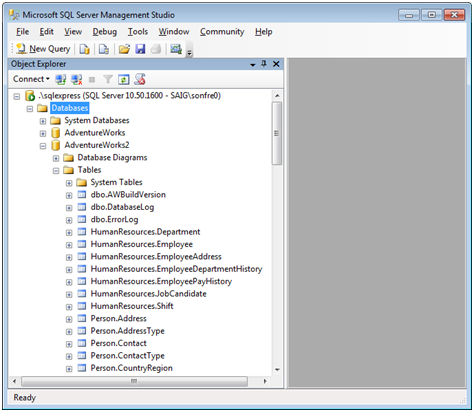
Task: Click the New Query toolbar button
Action: (44, 49)
